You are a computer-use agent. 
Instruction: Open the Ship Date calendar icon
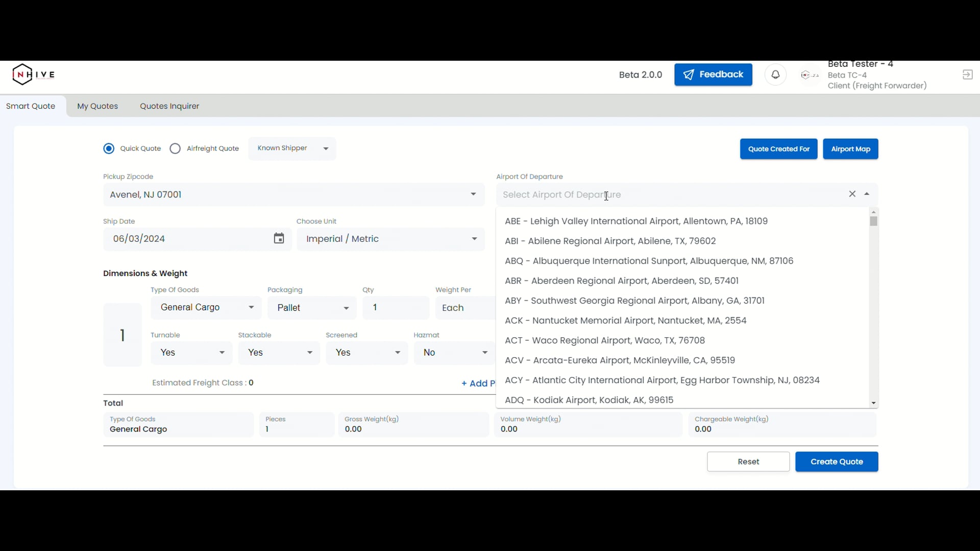[279, 239]
